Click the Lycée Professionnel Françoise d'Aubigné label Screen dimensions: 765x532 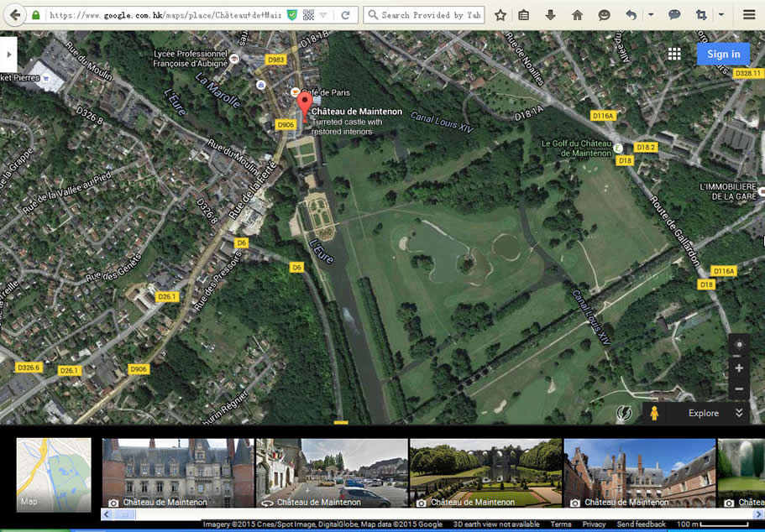191,59
